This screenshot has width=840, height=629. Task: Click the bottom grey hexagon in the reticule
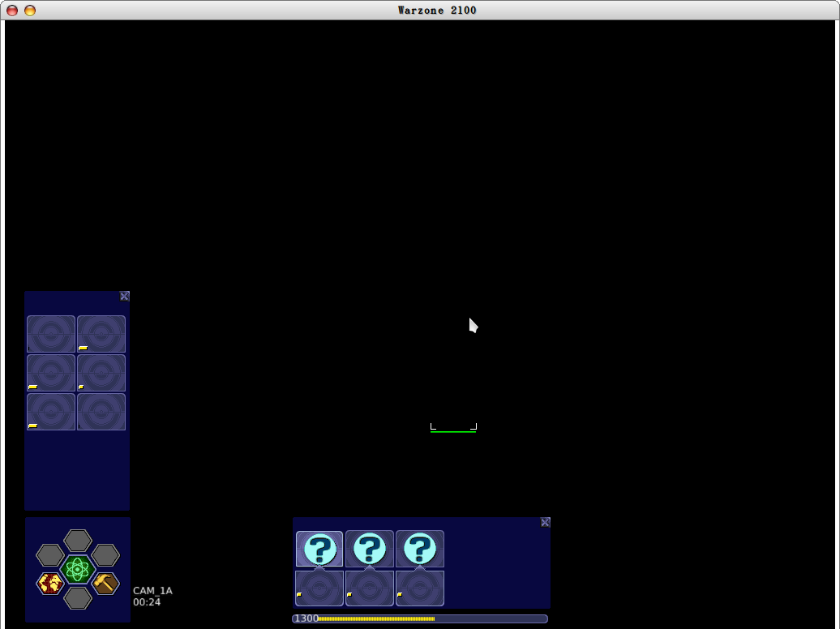point(78,598)
